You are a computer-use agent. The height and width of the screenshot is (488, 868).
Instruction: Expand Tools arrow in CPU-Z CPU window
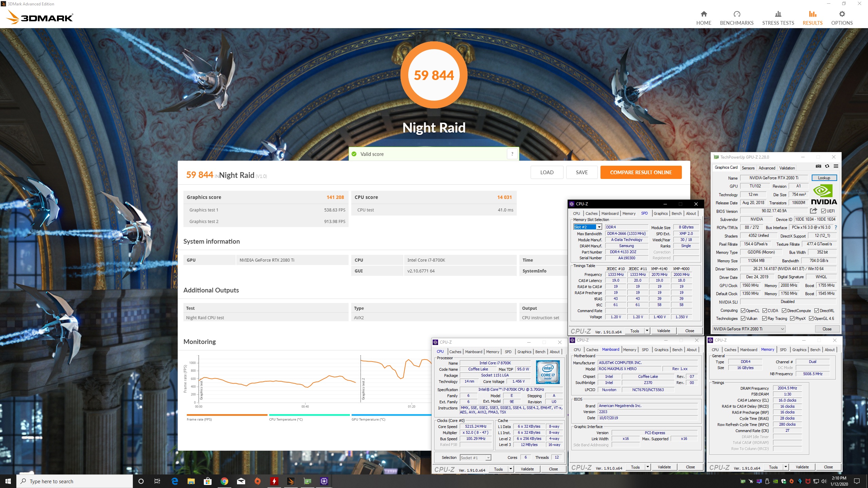pos(511,469)
